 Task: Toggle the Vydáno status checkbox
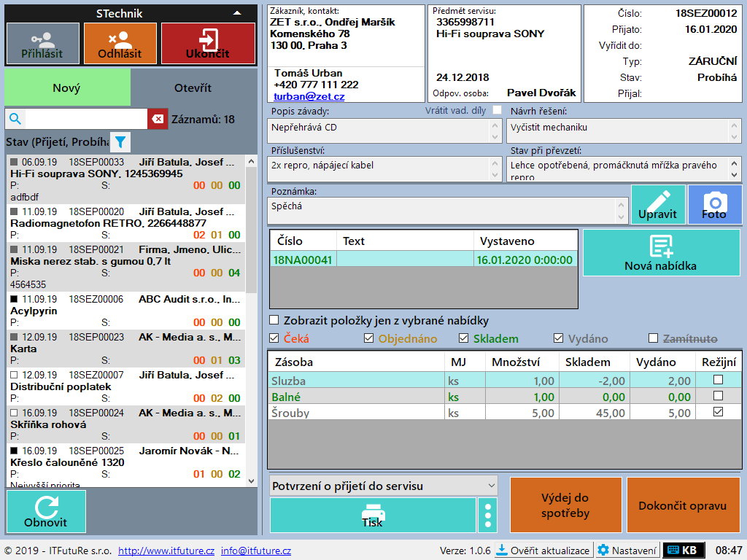pyautogui.click(x=558, y=338)
